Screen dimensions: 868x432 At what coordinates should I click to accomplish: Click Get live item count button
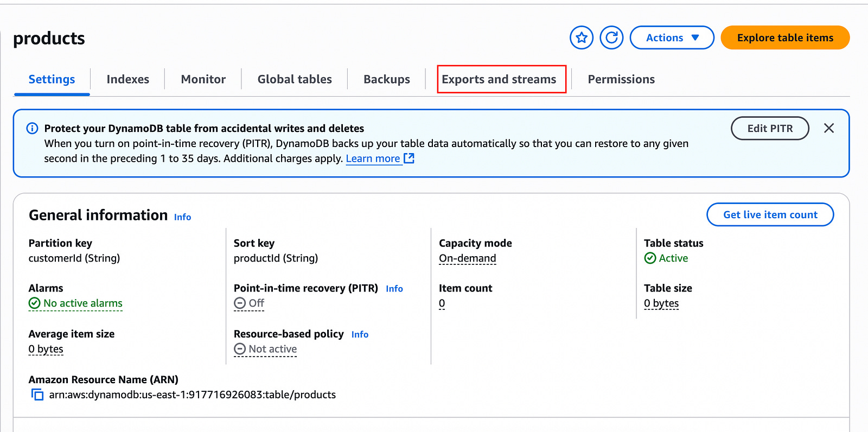[x=770, y=214]
